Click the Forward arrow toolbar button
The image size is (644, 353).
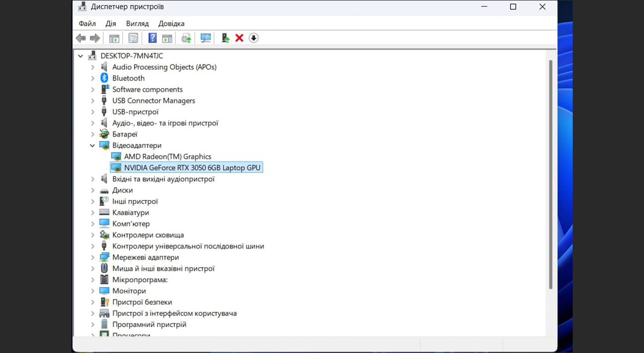(95, 38)
